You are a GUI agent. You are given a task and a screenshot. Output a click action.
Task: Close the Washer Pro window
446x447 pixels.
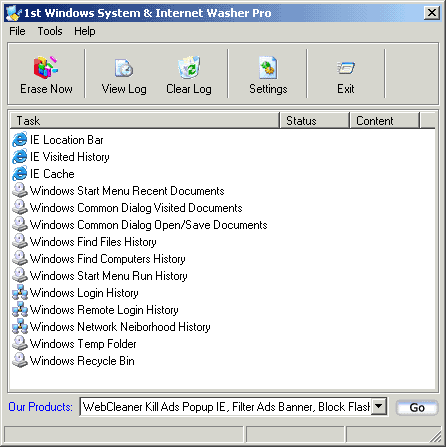pyautogui.click(x=432, y=13)
